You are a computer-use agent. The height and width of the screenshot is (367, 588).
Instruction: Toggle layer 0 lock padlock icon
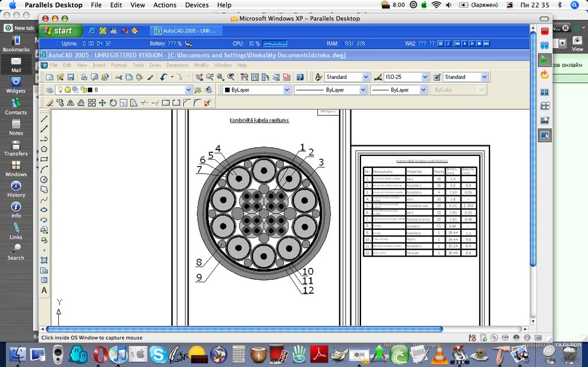83,90
